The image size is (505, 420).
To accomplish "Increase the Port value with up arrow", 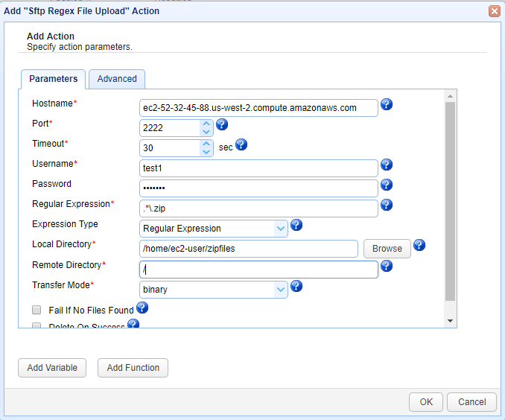I will click(x=206, y=124).
